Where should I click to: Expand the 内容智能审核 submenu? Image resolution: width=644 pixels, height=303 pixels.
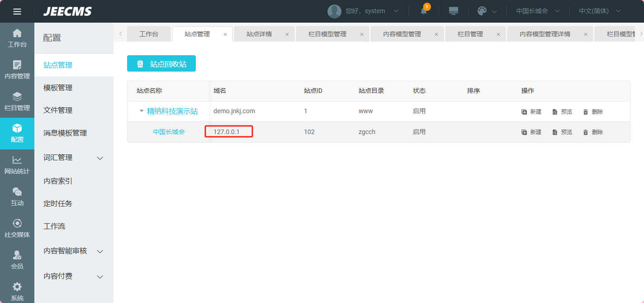coord(100,251)
